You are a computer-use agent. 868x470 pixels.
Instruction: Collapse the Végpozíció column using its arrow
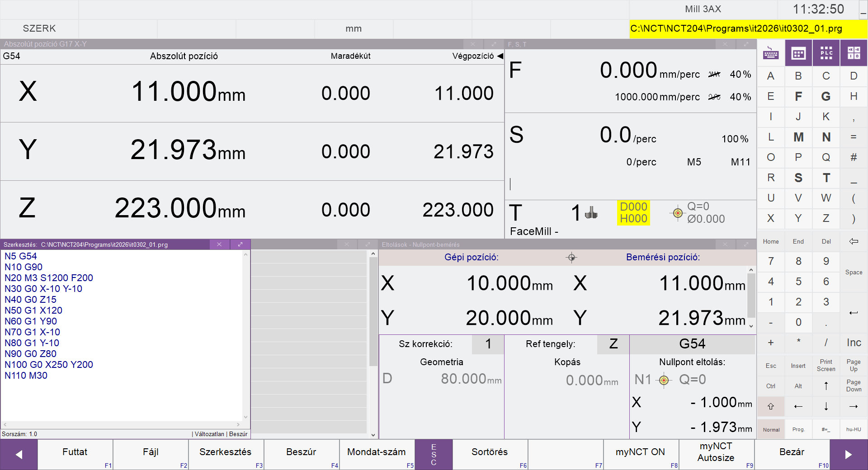[500, 56]
